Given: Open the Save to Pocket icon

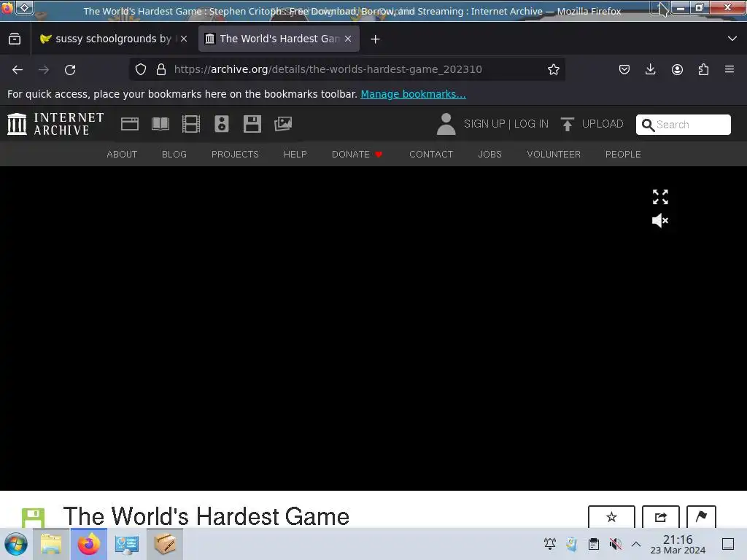Looking at the screenshot, I should pyautogui.click(x=624, y=69).
